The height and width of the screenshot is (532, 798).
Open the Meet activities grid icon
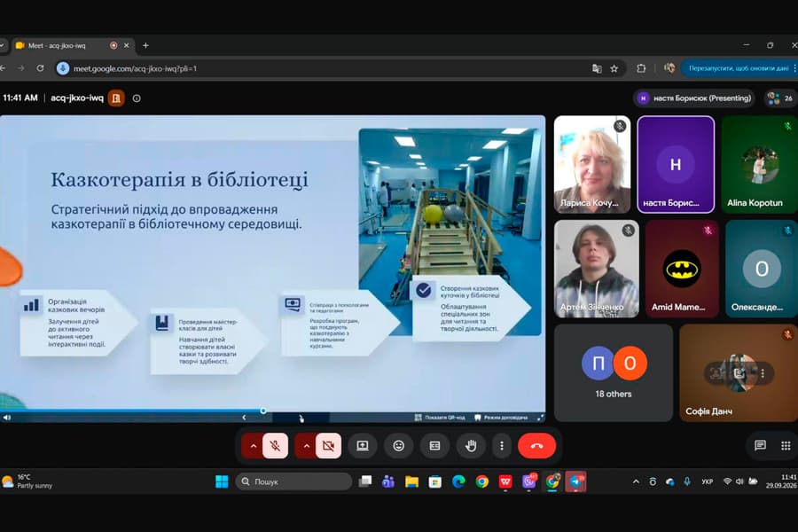(786, 446)
